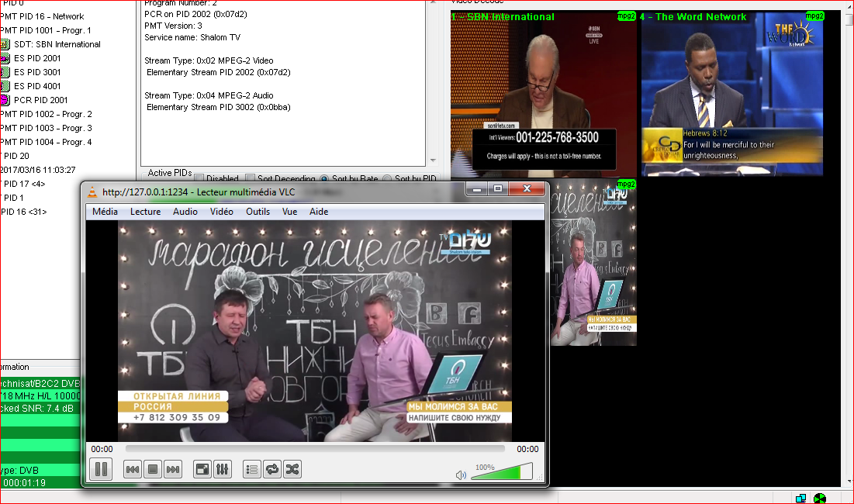This screenshot has width=854, height=504.
Task: Skip to next media in VLC
Action: tap(173, 469)
